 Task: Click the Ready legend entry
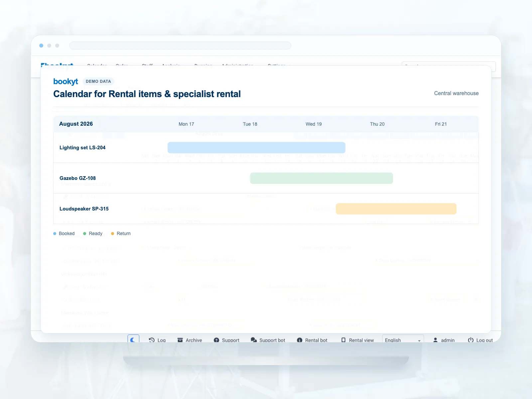93,233
